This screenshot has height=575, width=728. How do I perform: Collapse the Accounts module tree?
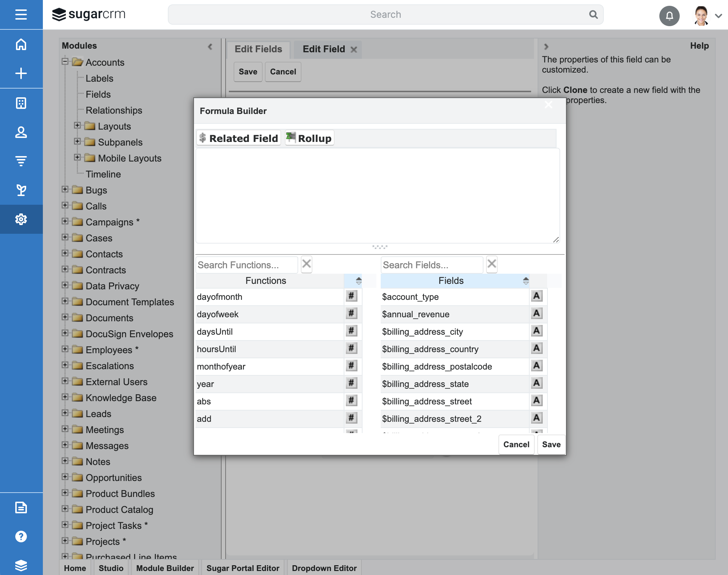[x=65, y=62]
